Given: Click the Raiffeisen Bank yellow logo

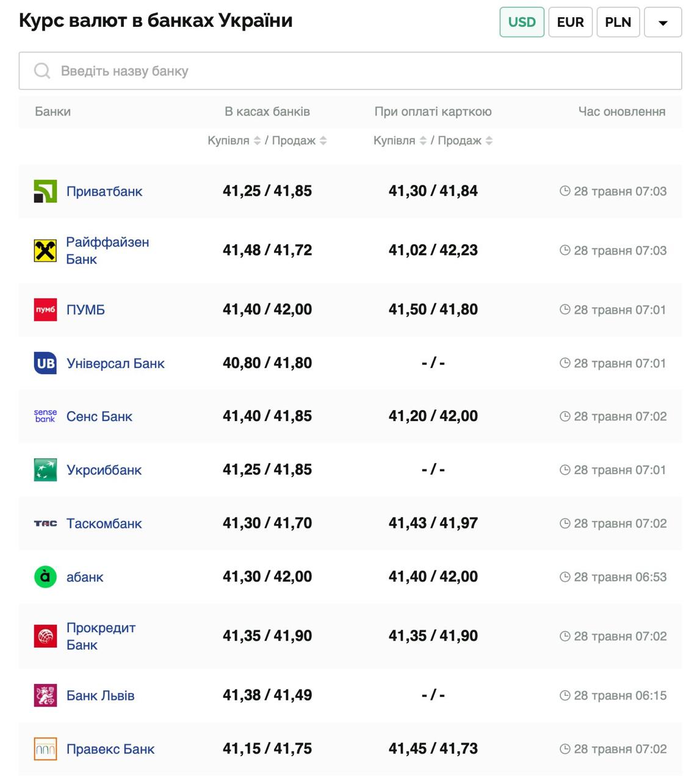Looking at the screenshot, I should pos(45,251).
